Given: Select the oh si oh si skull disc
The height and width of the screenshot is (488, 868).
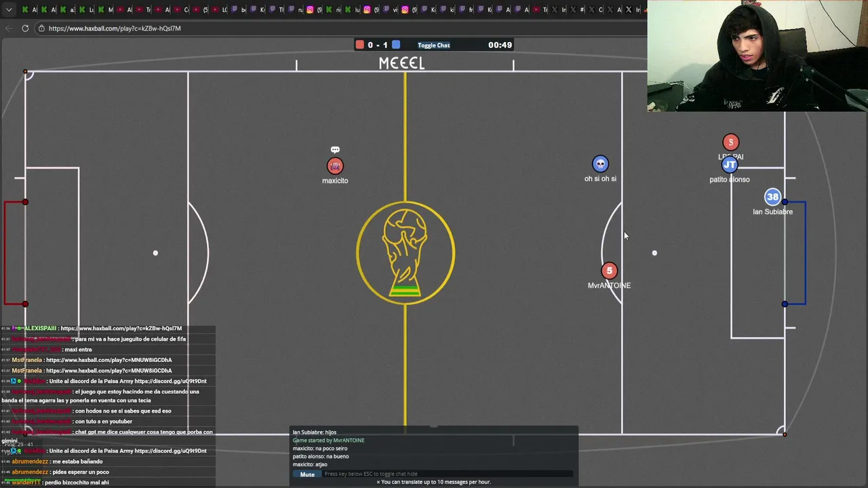Looking at the screenshot, I should tap(600, 164).
